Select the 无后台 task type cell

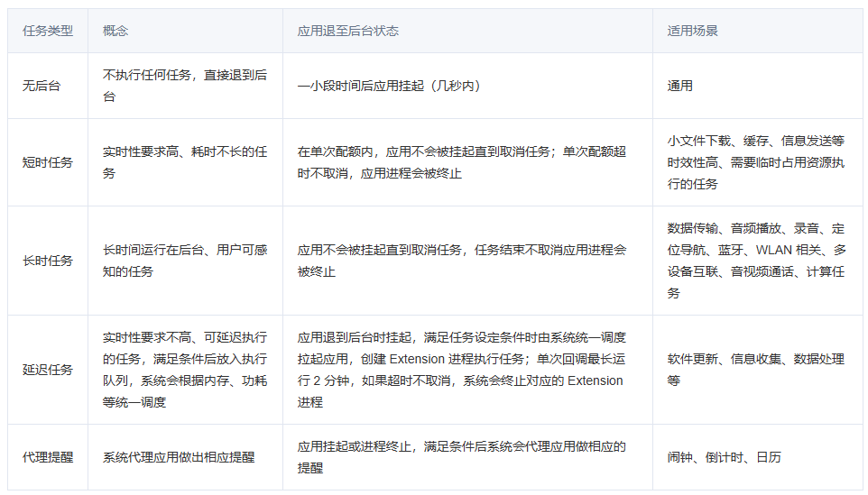click(48, 86)
